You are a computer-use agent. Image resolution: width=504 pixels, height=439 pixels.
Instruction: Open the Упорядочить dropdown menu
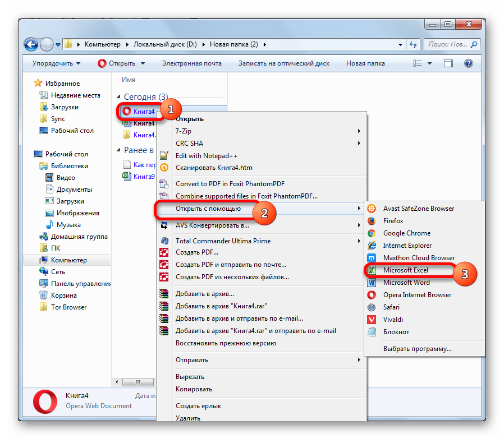tap(56, 63)
